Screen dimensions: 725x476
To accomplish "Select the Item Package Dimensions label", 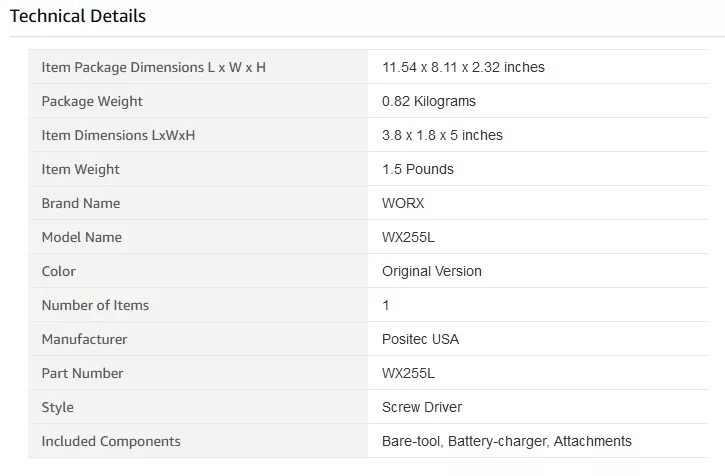I will (154, 68).
